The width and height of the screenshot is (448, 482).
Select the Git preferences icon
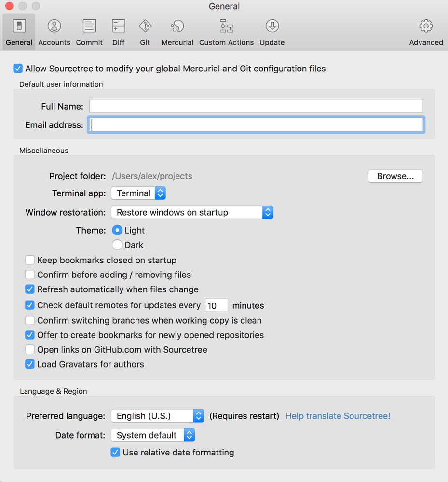pos(145,26)
